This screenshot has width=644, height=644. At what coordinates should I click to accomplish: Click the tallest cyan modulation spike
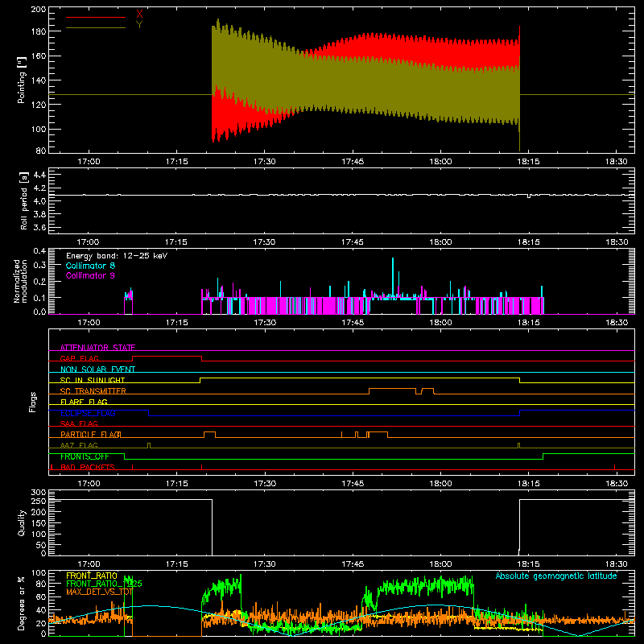pos(393,279)
